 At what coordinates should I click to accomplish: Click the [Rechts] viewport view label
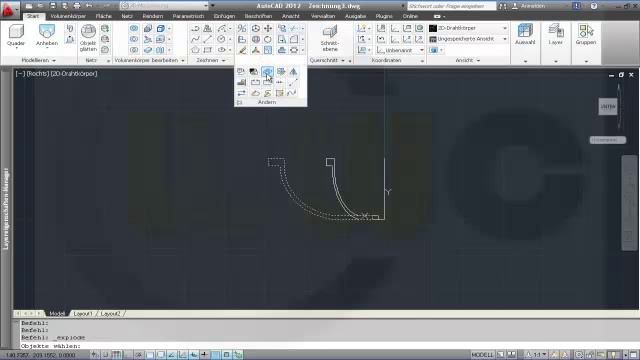[x=38, y=74]
